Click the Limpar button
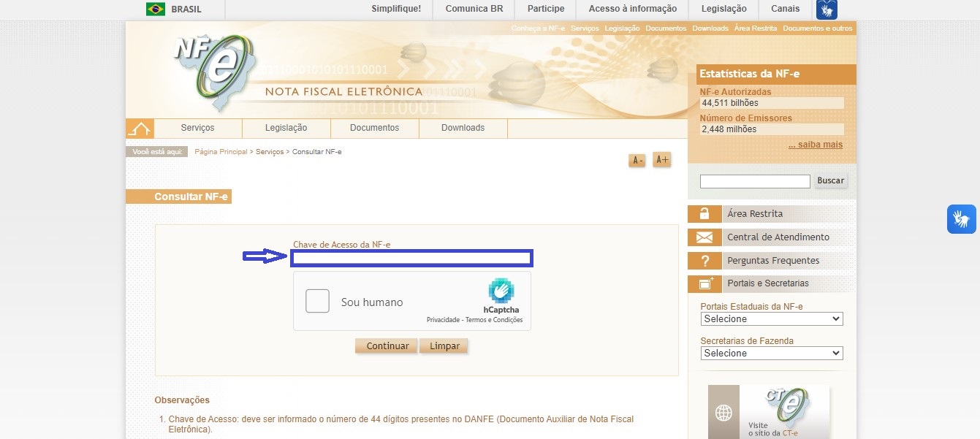 coord(444,346)
